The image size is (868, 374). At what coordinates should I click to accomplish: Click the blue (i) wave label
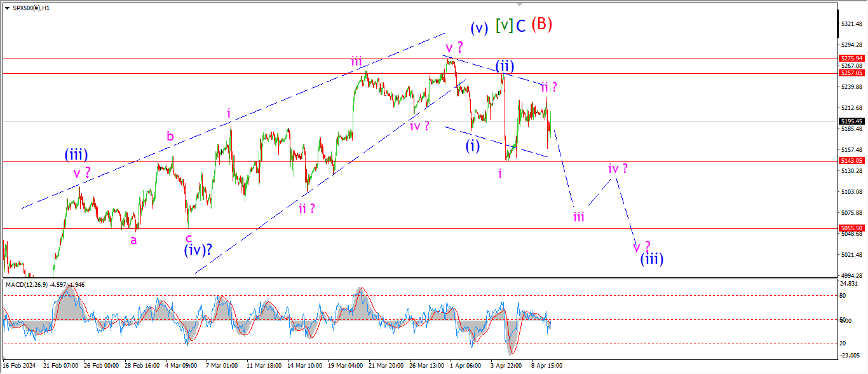pos(472,145)
